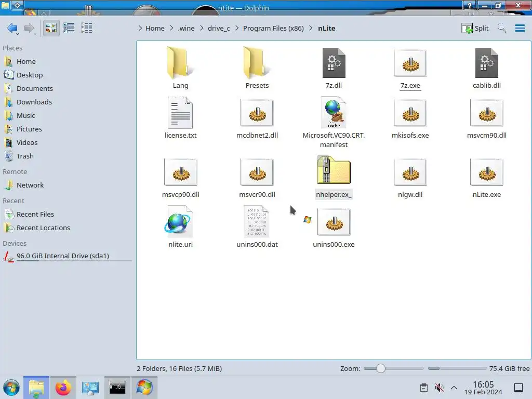
Task: Select the nlgw.dll file
Action: 410,177
